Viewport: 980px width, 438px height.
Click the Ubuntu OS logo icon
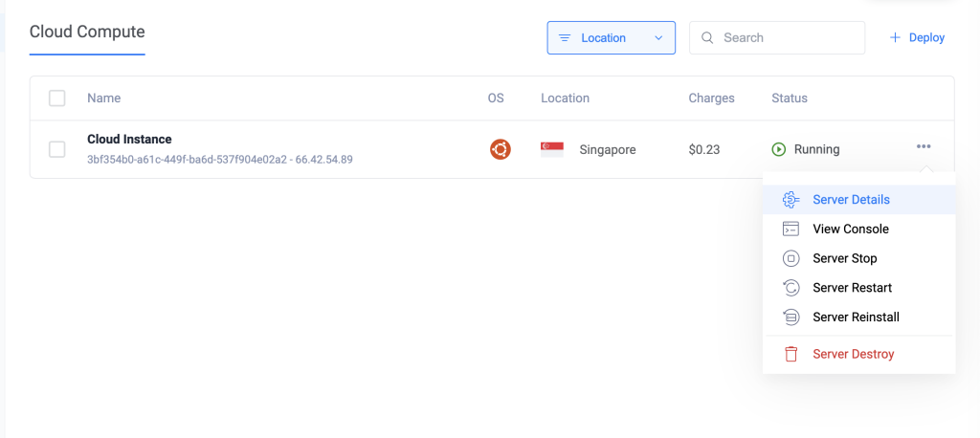pyautogui.click(x=500, y=149)
